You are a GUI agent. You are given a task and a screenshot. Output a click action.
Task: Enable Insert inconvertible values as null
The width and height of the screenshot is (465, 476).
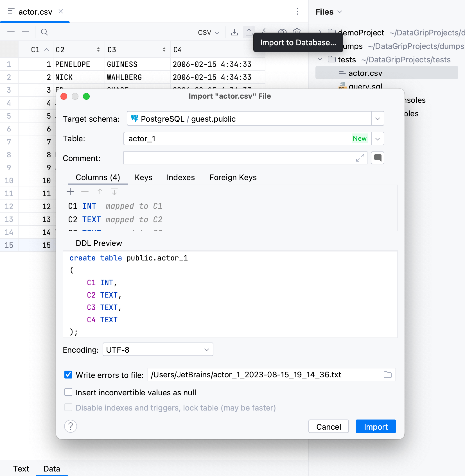68,392
